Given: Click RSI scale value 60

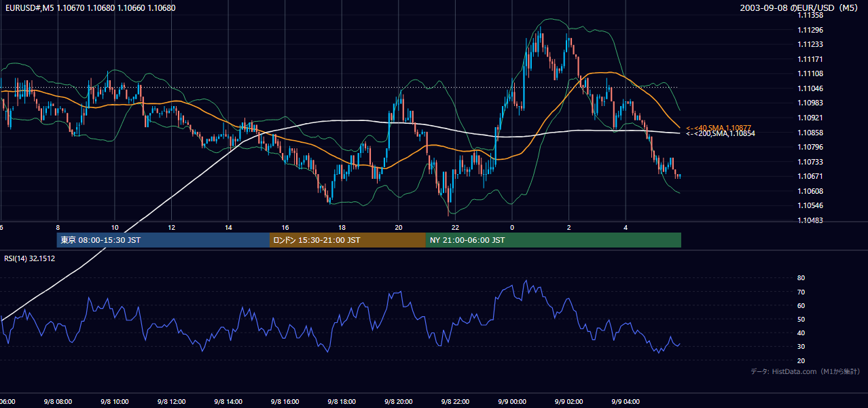Looking at the screenshot, I should (x=801, y=305).
